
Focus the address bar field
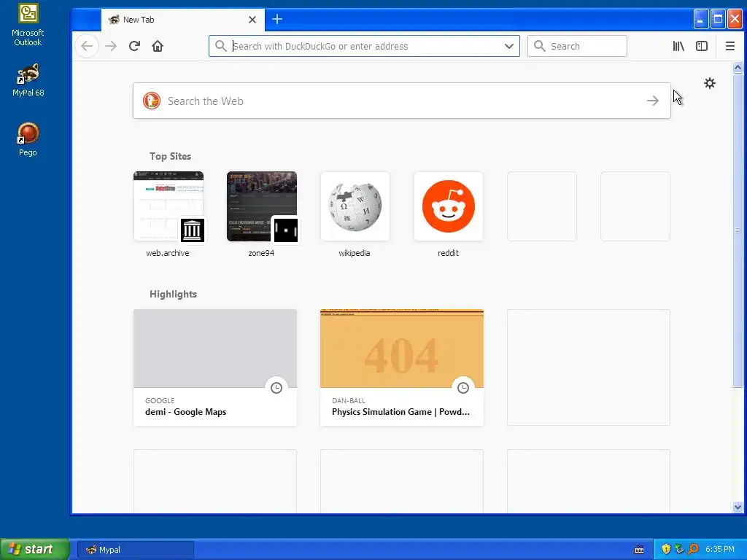point(364,46)
